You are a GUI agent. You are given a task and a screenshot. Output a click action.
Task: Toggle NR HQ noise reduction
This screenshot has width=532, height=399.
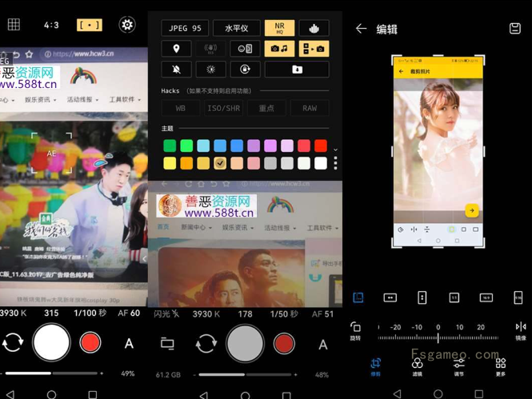pos(279,28)
